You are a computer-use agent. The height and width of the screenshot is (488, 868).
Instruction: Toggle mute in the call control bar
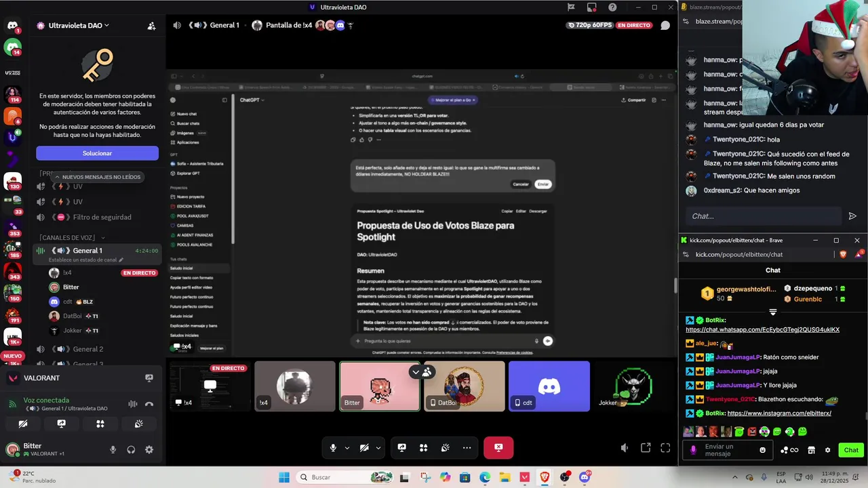(x=333, y=447)
